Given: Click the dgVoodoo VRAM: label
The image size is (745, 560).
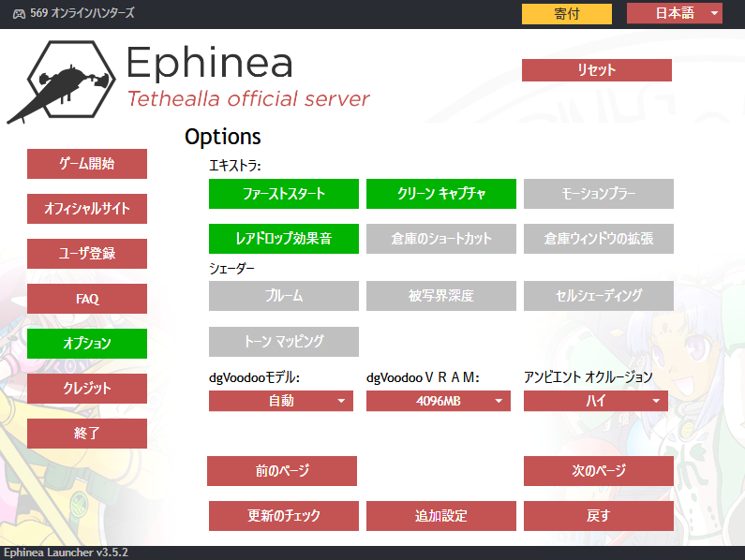Looking at the screenshot, I should pos(423,378).
